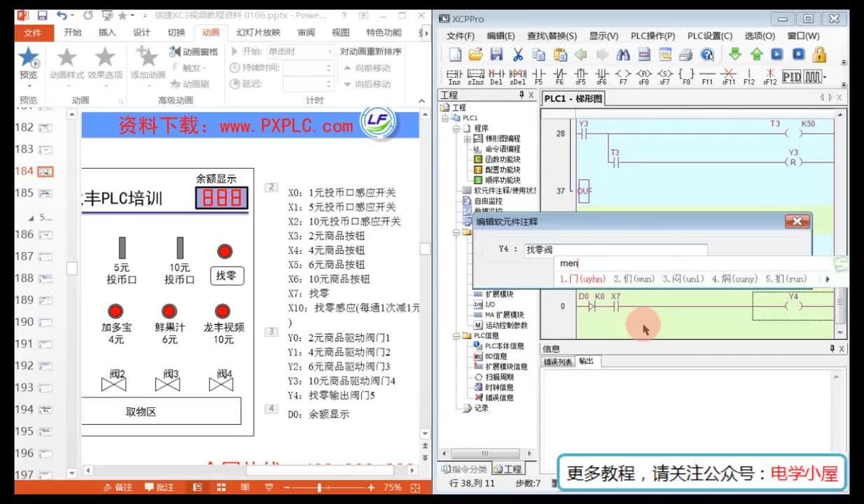Screen dimensions: 864x504
Task: Delete a node with Del ladder icon
Action: point(496,76)
